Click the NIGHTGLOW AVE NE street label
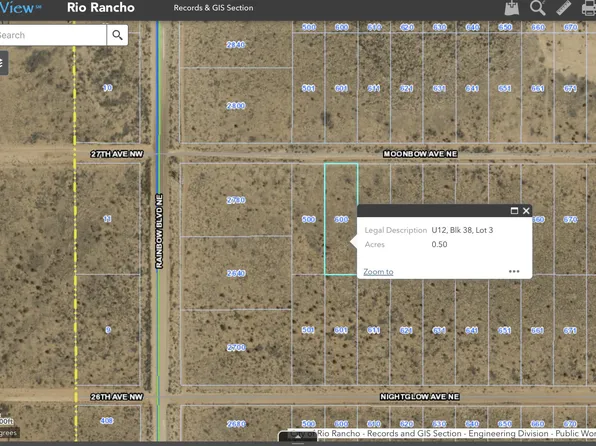This screenshot has width=596, height=446. tap(420, 397)
